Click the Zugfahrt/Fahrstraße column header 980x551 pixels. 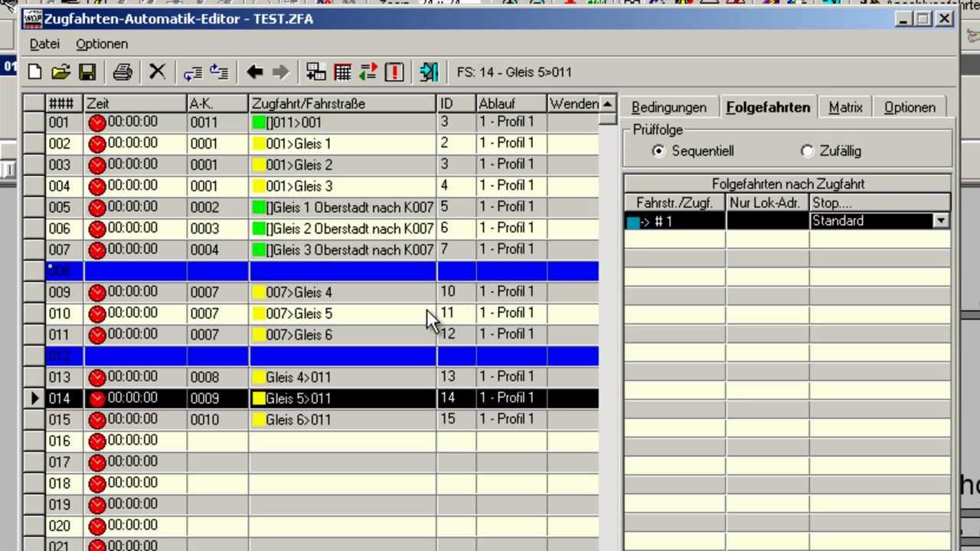pyautogui.click(x=343, y=103)
